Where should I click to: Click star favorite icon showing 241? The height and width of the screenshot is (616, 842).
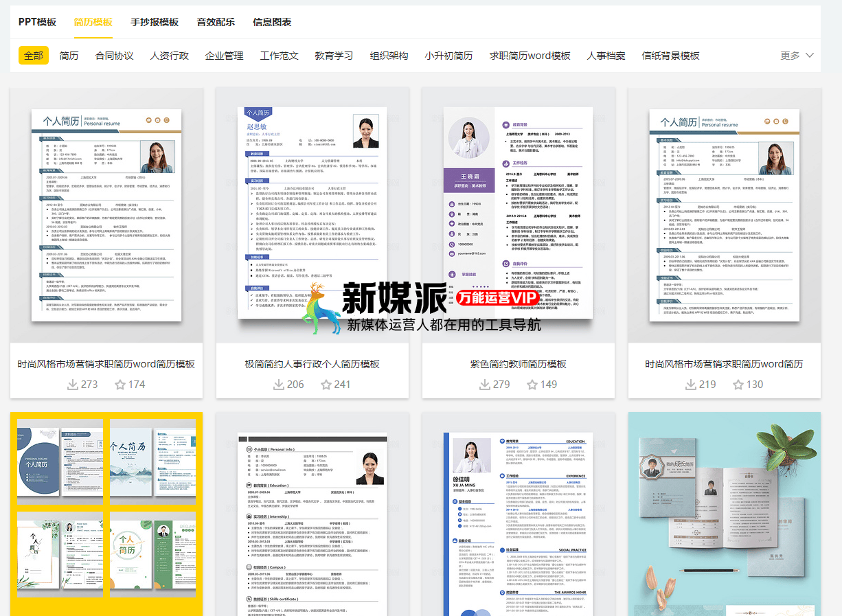326,385
